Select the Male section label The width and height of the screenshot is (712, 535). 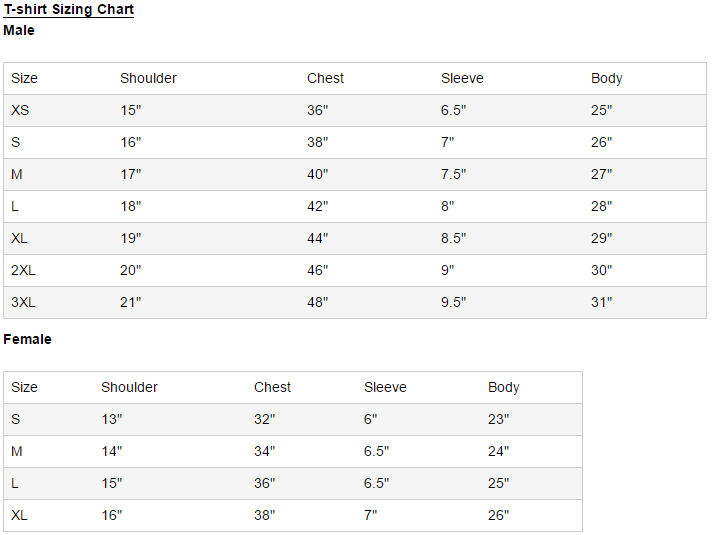tap(19, 30)
